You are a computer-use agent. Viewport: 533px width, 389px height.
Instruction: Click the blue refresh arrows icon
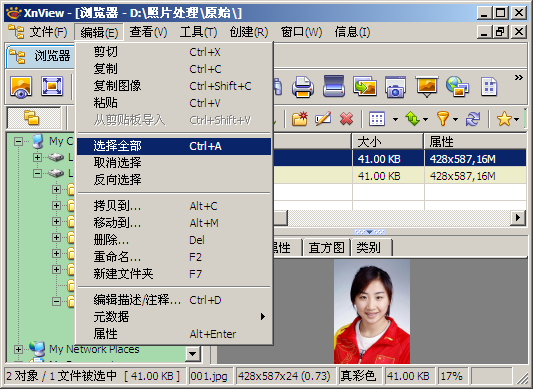(x=473, y=119)
